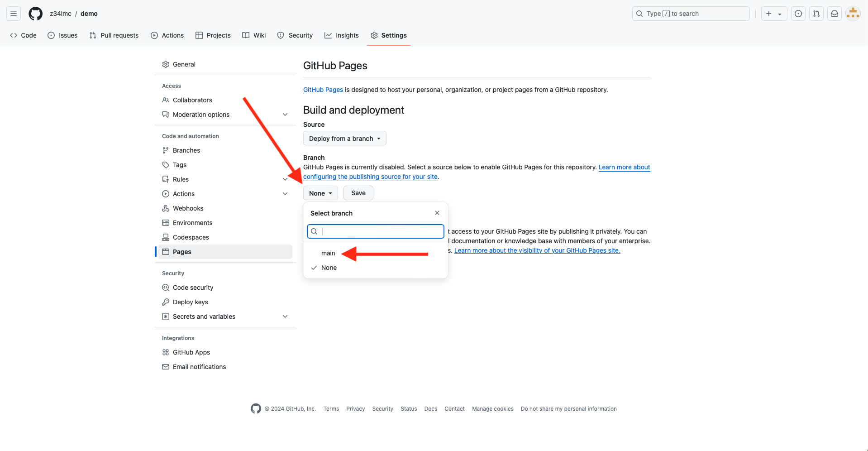The image size is (868, 451).
Task: Open the notifications inbox icon
Action: (834, 14)
